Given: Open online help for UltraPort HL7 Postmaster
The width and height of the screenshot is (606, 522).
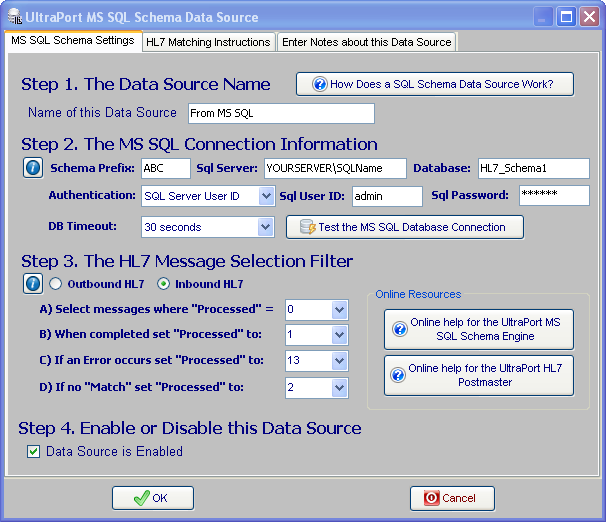Looking at the screenshot, I should (x=478, y=375).
